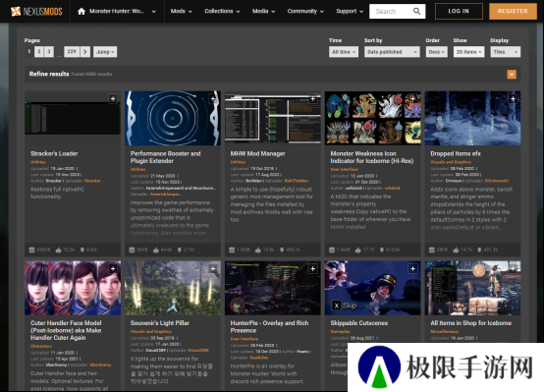Open the Display Tiles dropdown
The width and height of the screenshot is (544, 392).
click(x=505, y=52)
